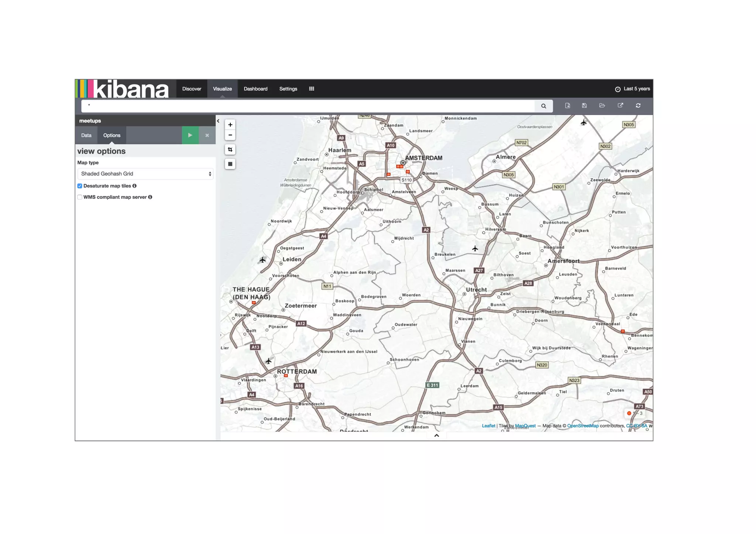The height and width of the screenshot is (534, 756).
Task: Open the load saved visualization folder icon
Action: pos(602,106)
